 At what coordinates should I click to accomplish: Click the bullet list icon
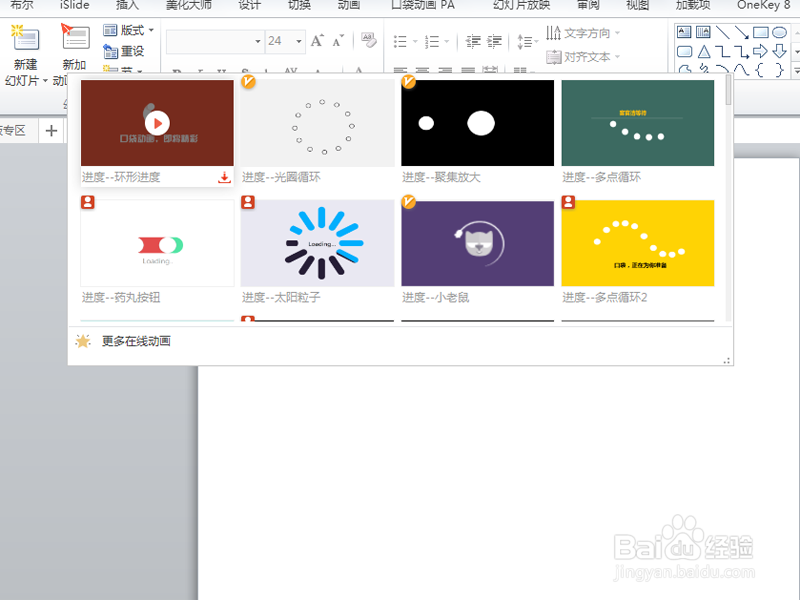[401, 41]
